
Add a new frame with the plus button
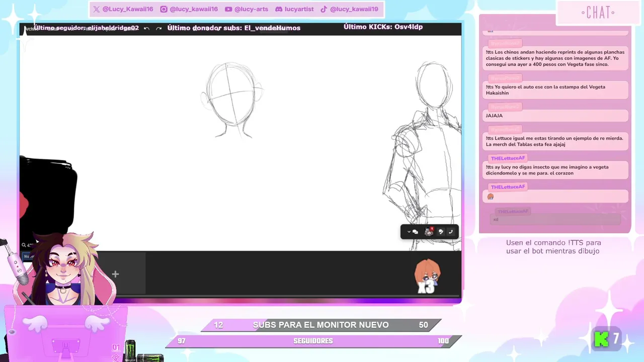115,274
